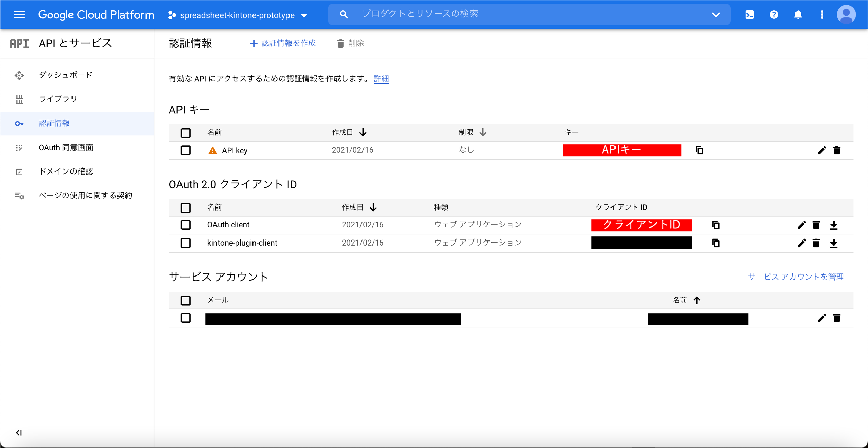The image size is (868, 448).
Task: Open the spreadsheet-kintone-prototype project selector
Action: coord(237,15)
